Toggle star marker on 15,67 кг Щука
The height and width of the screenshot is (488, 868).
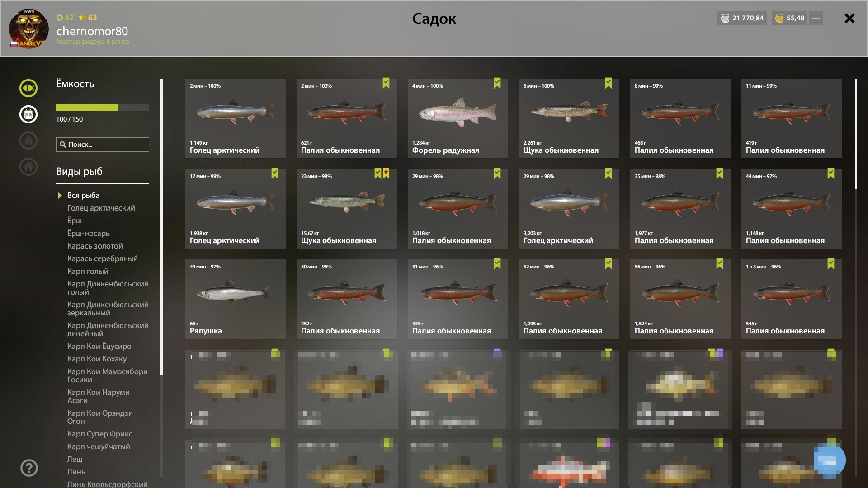pos(386,174)
